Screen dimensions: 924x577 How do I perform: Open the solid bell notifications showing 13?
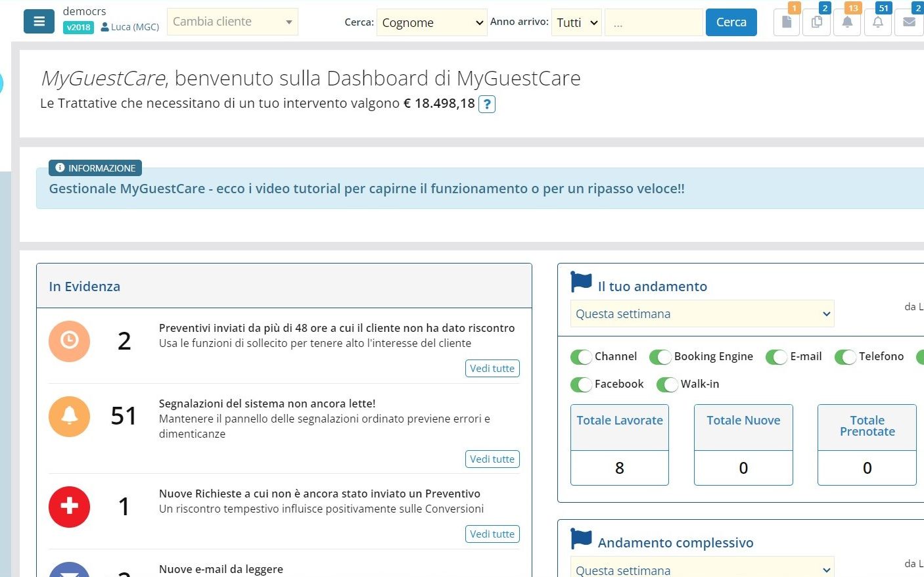[847, 22]
